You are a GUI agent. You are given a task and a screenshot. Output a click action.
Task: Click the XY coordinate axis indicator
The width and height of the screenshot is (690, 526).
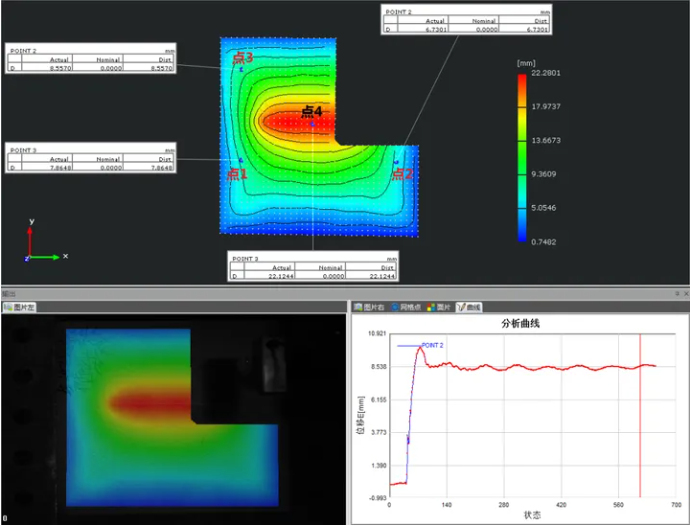point(40,243)
